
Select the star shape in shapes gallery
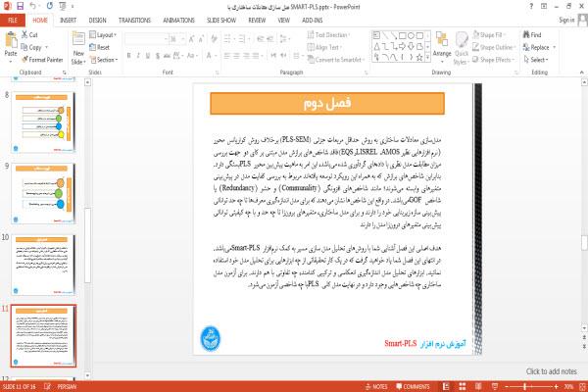pyautogui.click(x=419, y=57)
